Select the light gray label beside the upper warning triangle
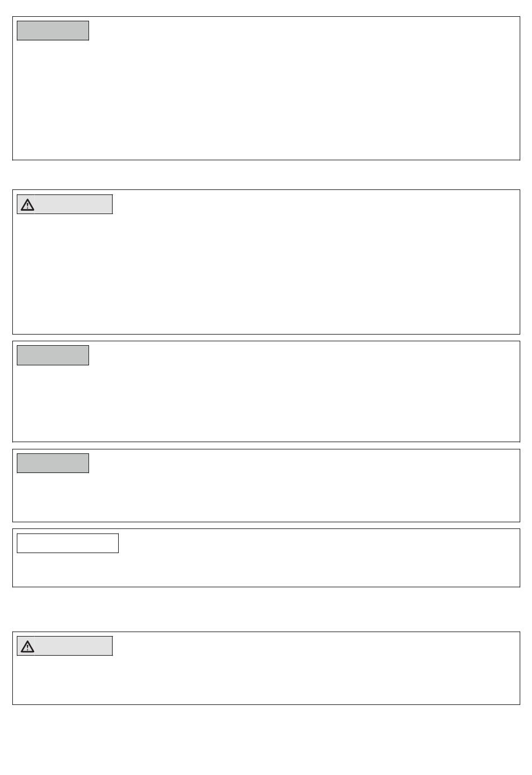This screenshot has height=775, width=532. point(73,205)
